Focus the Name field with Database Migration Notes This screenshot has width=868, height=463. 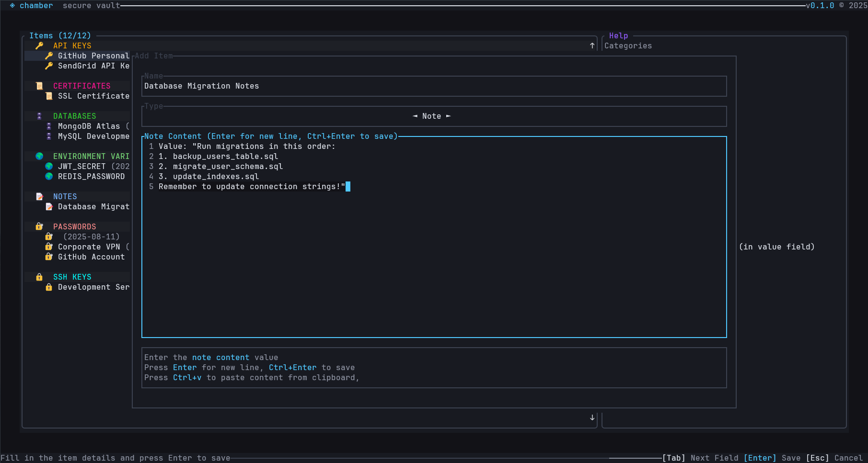coord(434,86)
